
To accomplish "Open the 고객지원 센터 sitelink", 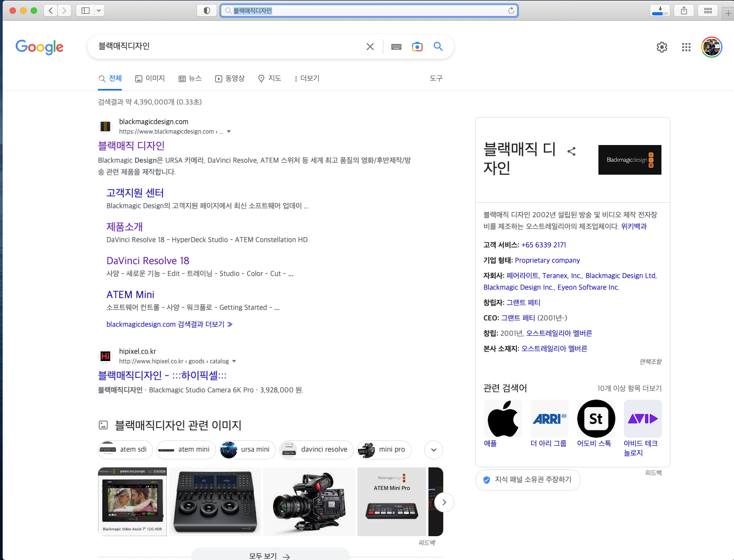I will pos(135,193).
